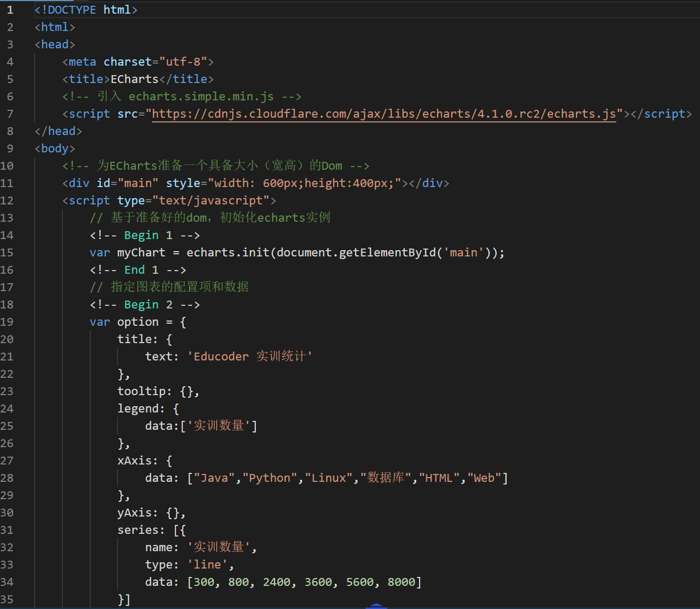Click the "基于准备好的dom" comment line
The height and width of the screenshot is (609, 700).
click(x=210, y=218)
